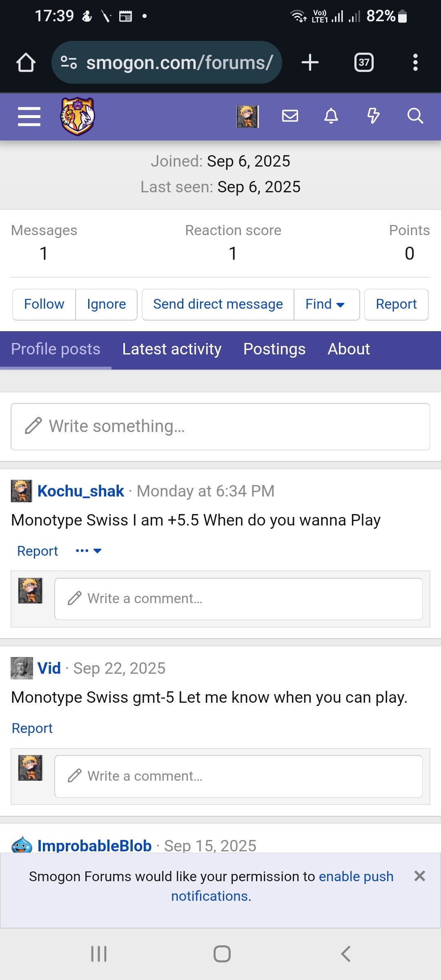The height and width of the screenshot is (980, 441).
Task: Open the alerts bell icon
Action: point(331,116)
